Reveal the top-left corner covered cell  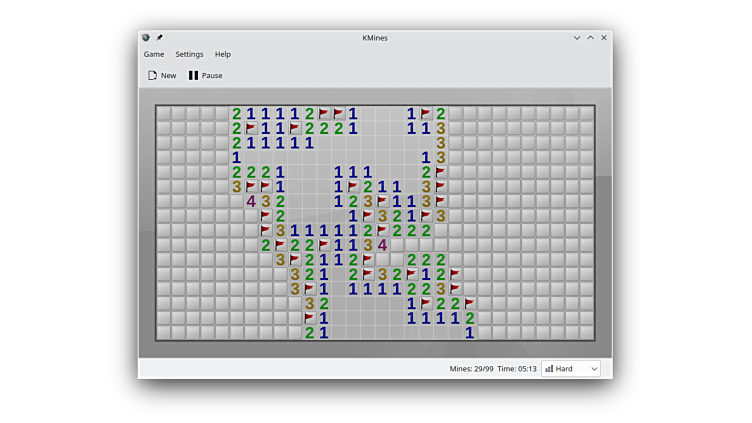pyautogui.click(x=164, y=114)
